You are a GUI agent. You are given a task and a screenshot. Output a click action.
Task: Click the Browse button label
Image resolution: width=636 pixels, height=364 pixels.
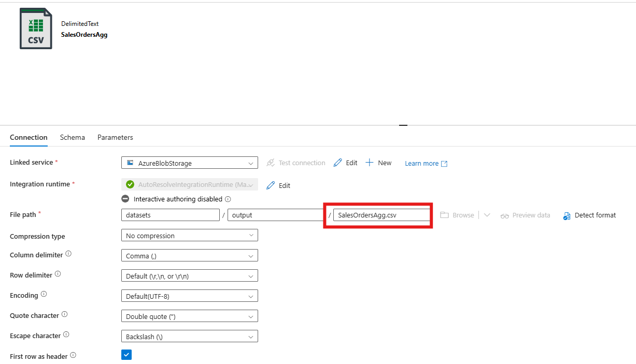pyautogui.click(x=463, y=215)
